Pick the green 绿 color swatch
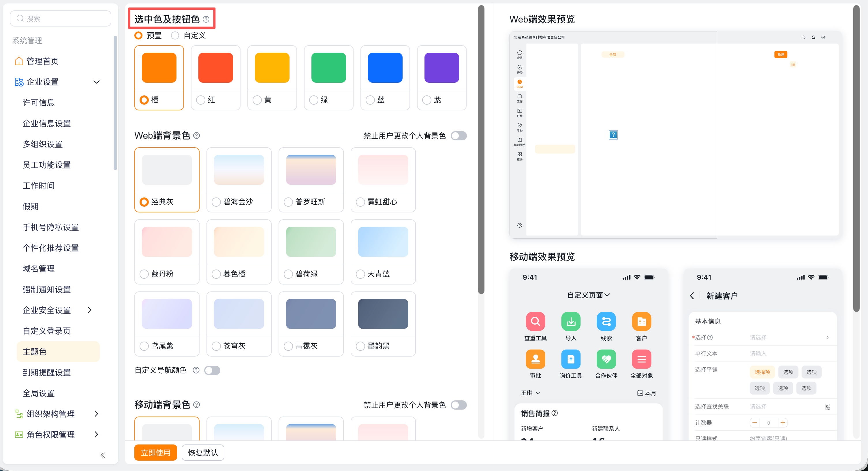The image size is (868, 471). pos(328,68)
